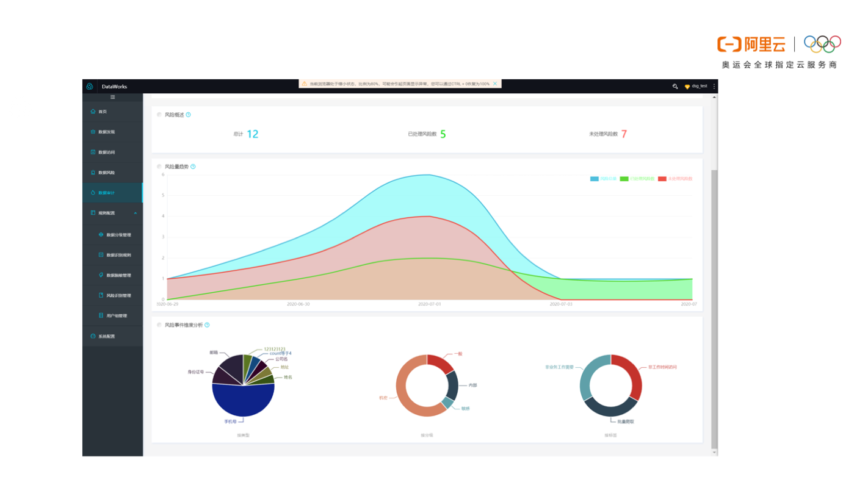Open 数据风险 via its sidebar icon
The image size is (868, 488).
(x=93, y=173)
